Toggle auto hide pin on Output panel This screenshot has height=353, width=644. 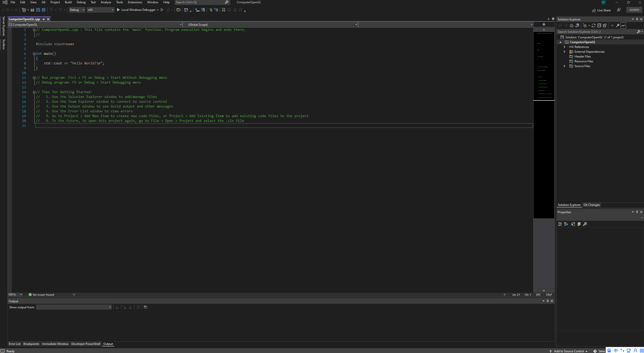coord(548,301)
